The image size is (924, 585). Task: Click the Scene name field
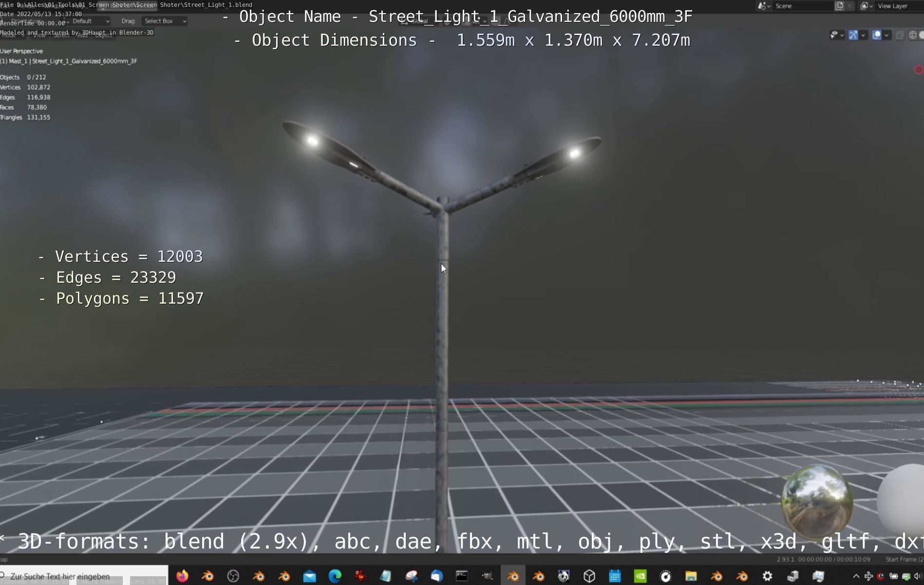[803, 6]
